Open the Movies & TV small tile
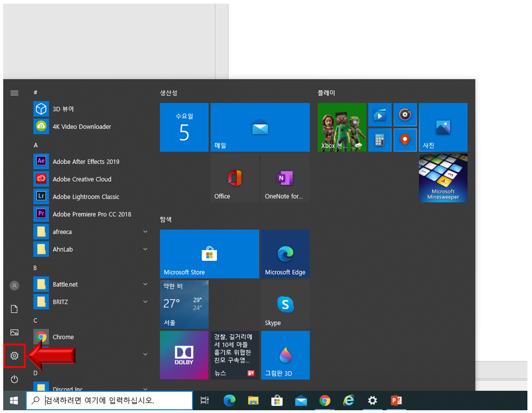 [x=380, y=115]
